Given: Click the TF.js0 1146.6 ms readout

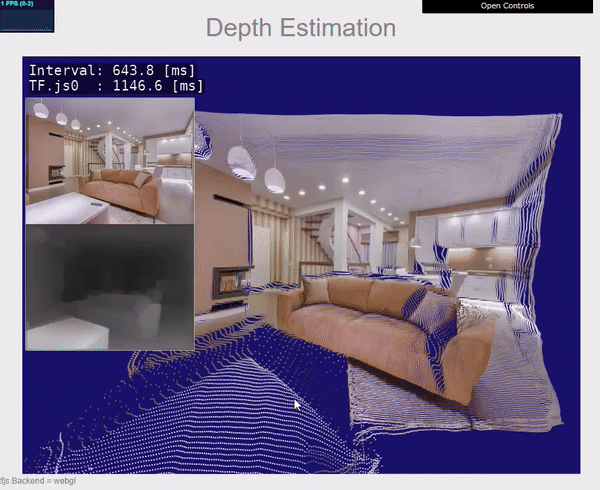Looking at the screenshot, I should pyautogui.click(x=116, y=86).
